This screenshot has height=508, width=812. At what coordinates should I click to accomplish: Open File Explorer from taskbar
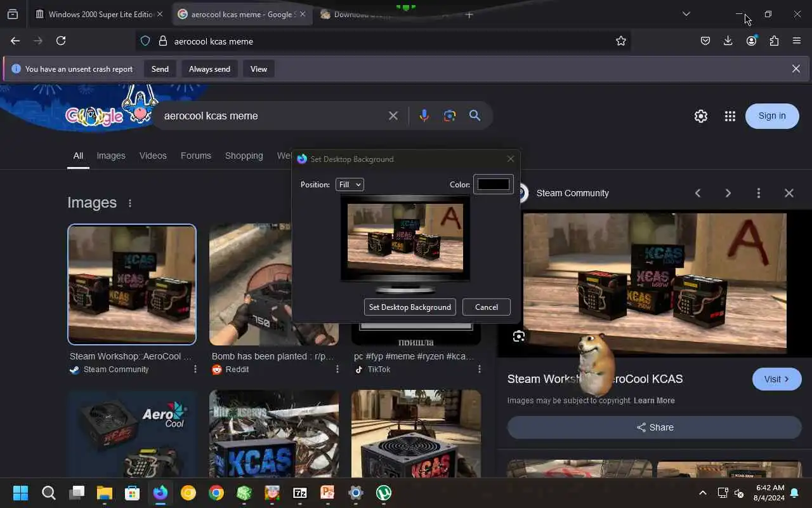click(104, 493)
